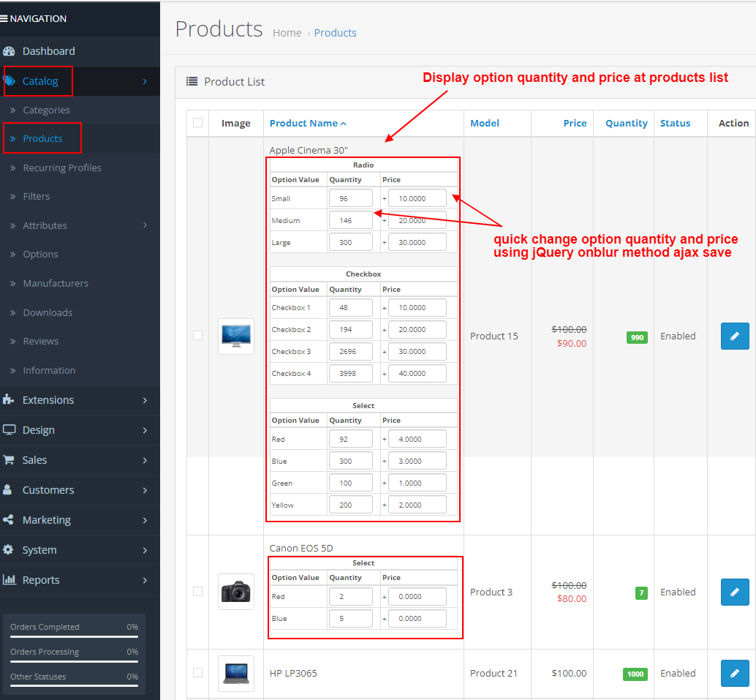The height and width of the screenshot is (700, 756).
Task: Expand the Marketing menu chevron
Action: (145, 520)
